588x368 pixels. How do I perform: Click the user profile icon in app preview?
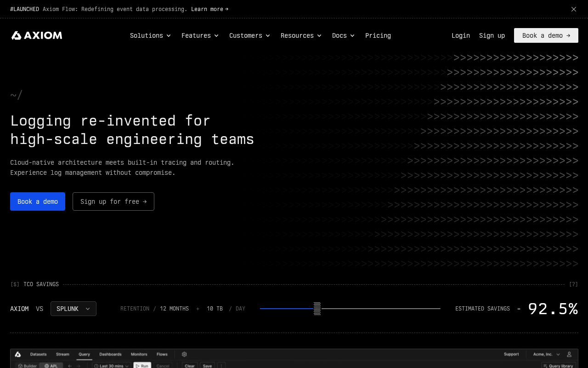tap(570, 354)
